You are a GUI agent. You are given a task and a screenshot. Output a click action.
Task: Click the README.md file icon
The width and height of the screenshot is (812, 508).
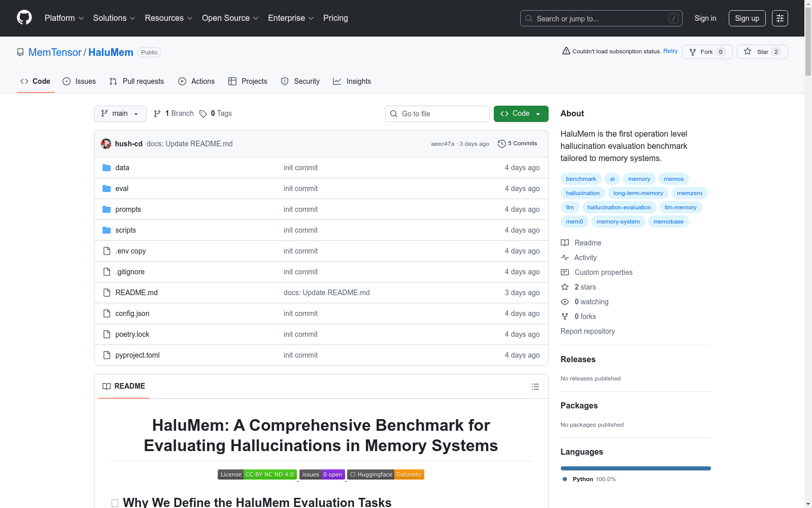(107, 293)
